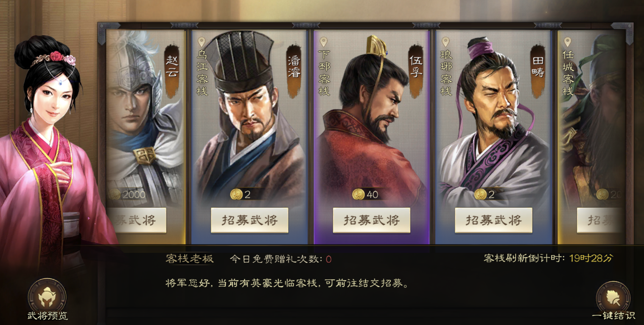
Task: Recruit 潘濬 with 招募武将 button
Action: [250, 220]
